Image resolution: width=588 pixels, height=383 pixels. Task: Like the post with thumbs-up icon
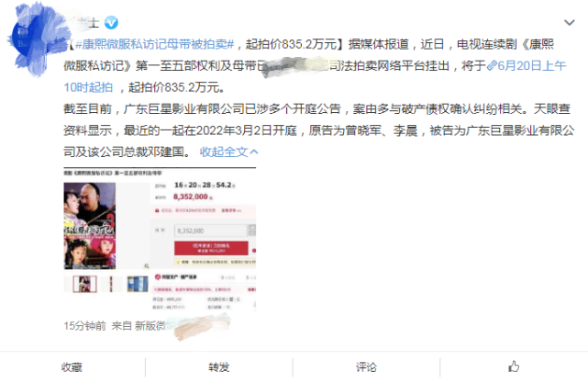514,366
